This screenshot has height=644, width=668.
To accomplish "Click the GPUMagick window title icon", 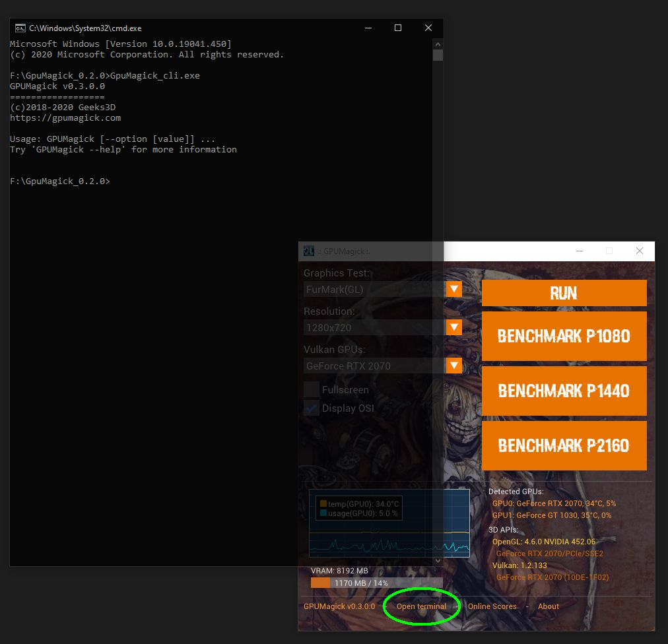I will (x=309, y=251).
